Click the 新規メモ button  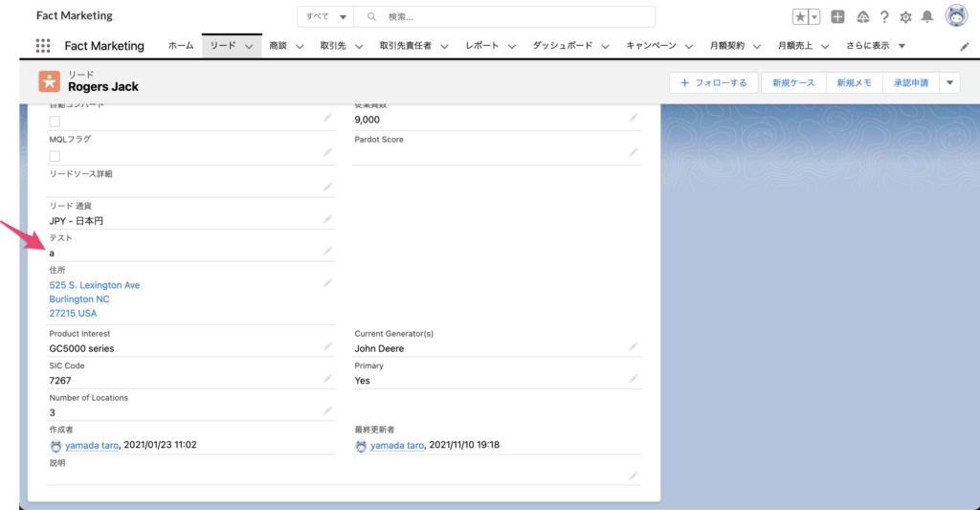pos(855,82)
